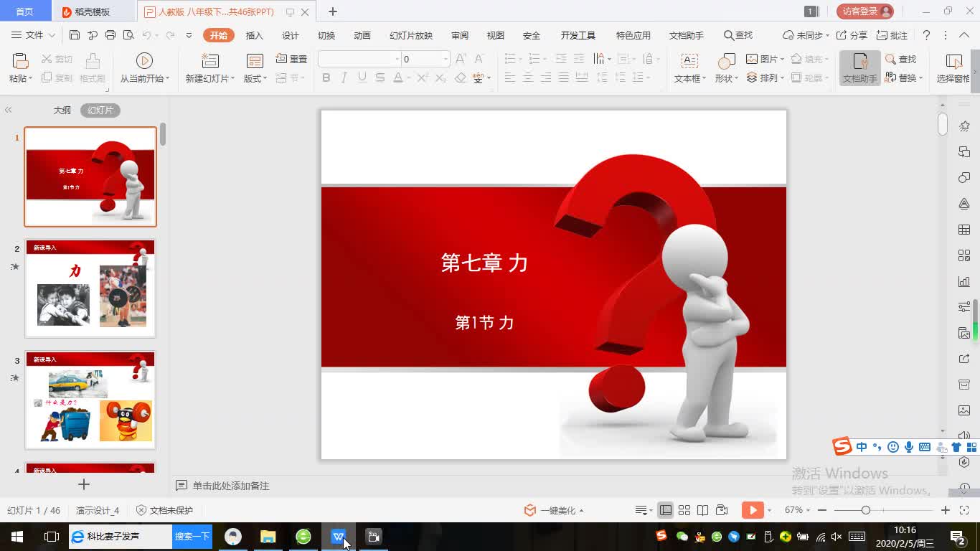Click the Layout (版式) icon
980x551 pixels.
(x=255, y=61)
